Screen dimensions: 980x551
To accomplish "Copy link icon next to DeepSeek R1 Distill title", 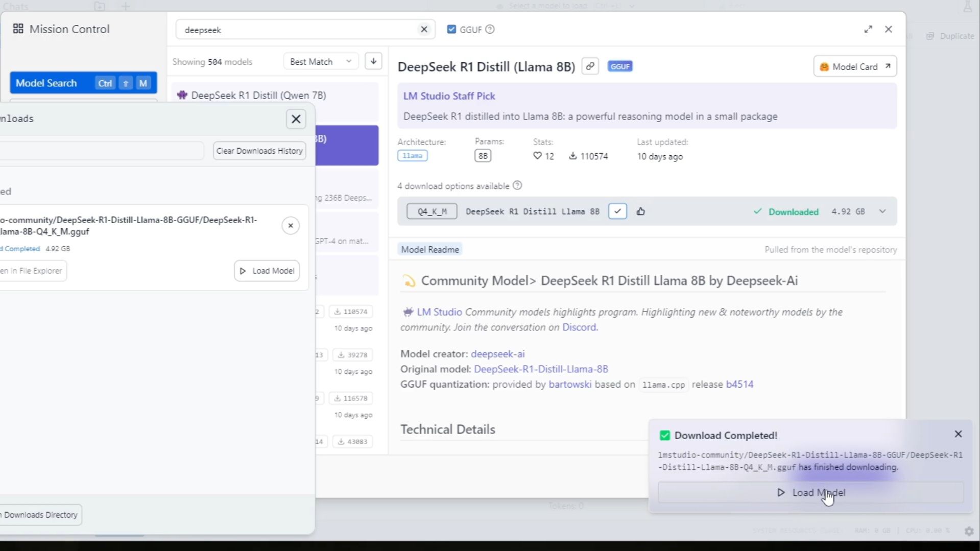I will pos(590,66).
